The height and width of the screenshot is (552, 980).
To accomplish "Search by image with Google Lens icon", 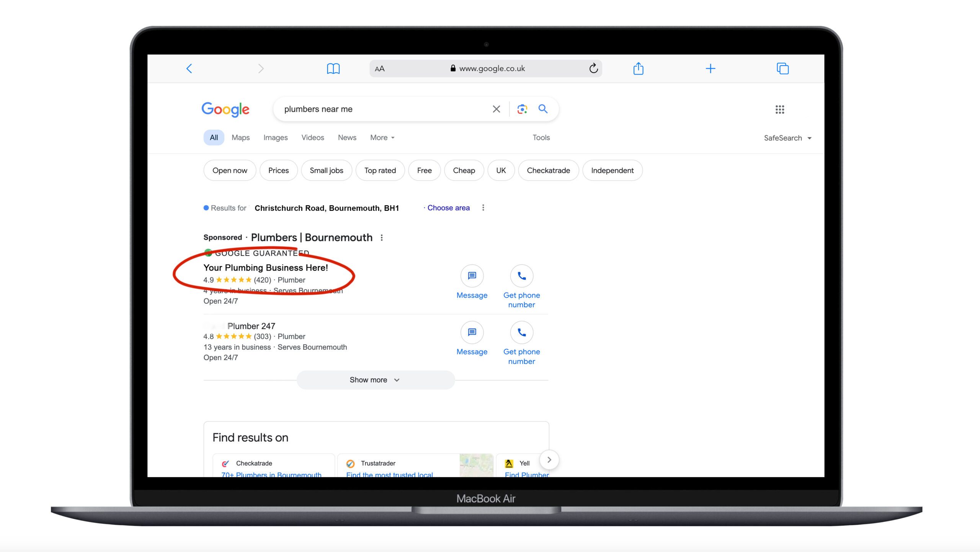I will pyautogui.click(x=522, y=109).
